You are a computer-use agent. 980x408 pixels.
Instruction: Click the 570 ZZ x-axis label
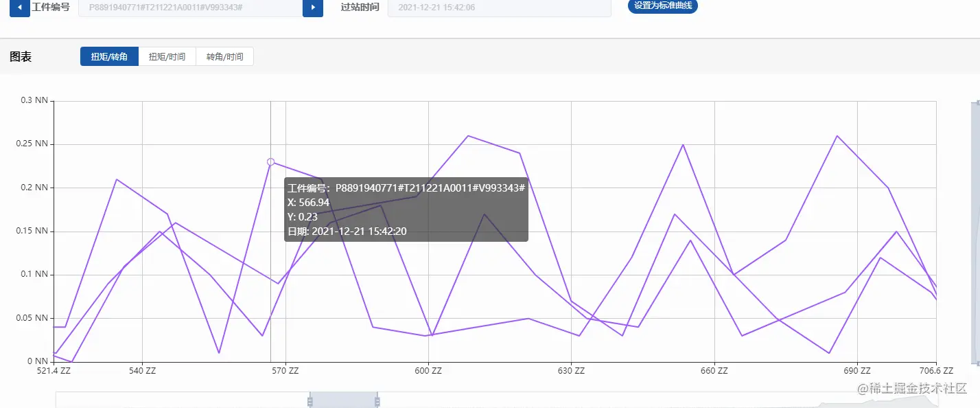(285, 371)
